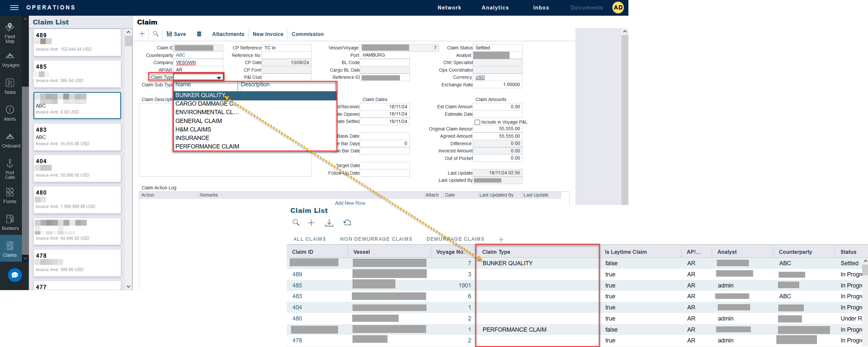Open the hamburger menu in Operations header
868x347 pixels.
tap(14, 8)
